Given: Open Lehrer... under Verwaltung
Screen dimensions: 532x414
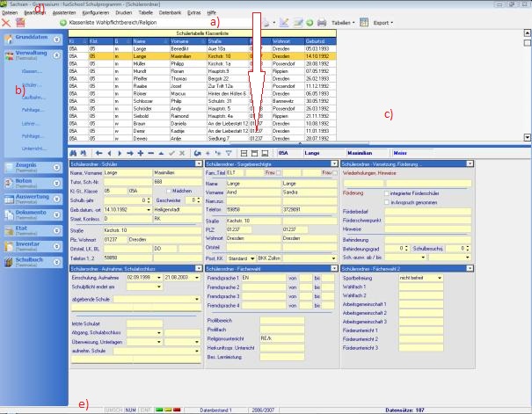Looking at the screenshot, I should pos(31,124).
